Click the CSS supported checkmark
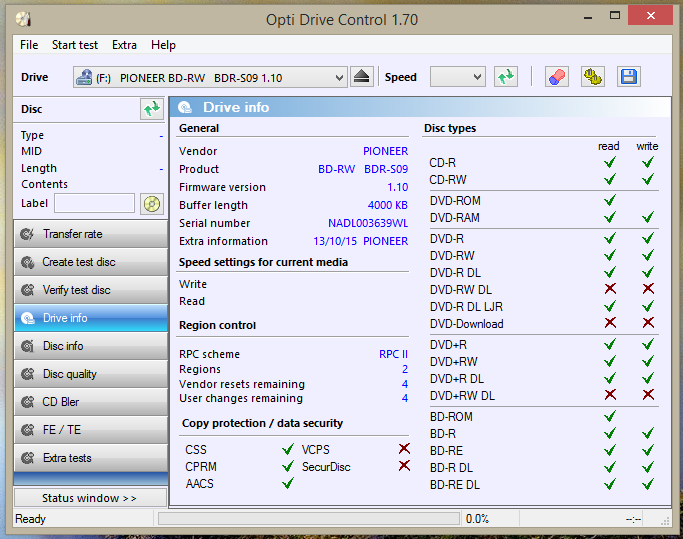The width and height of the screenshot is (683, 539). (287, 449)
